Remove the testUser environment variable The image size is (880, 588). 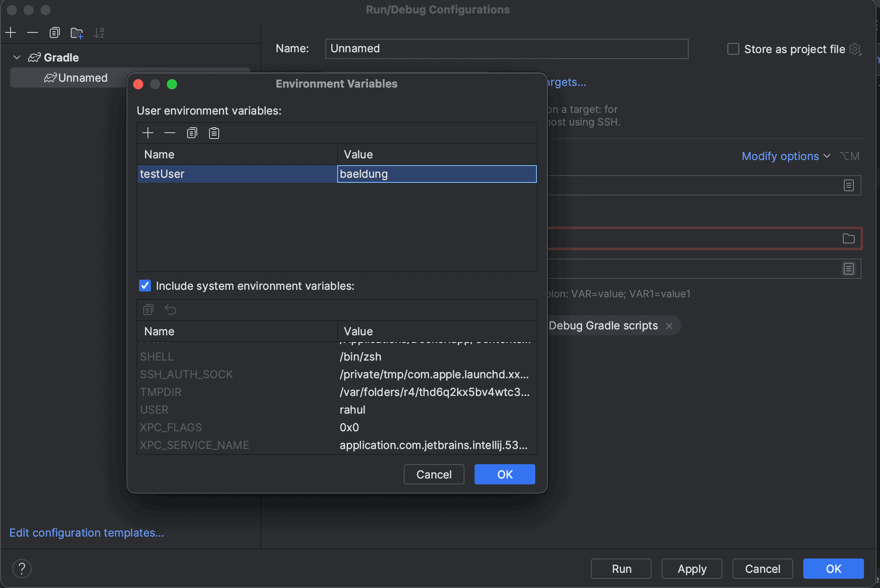[170, 133]
